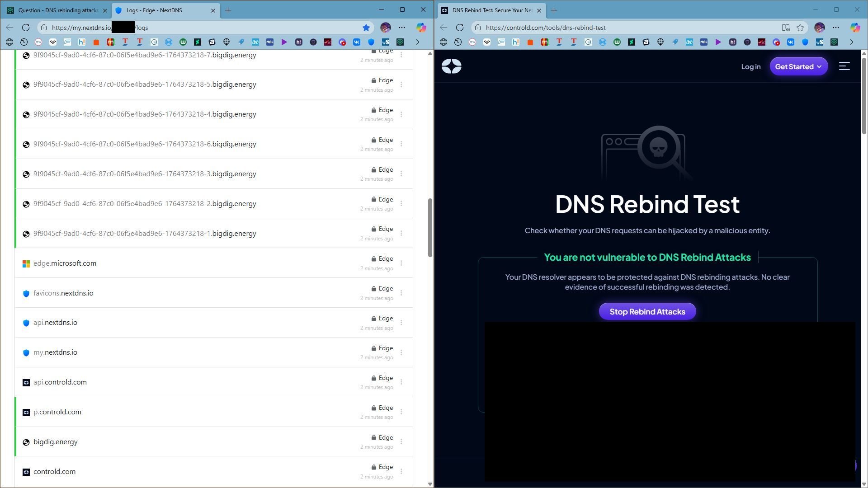Select the p.controld.com log entry

57,412
